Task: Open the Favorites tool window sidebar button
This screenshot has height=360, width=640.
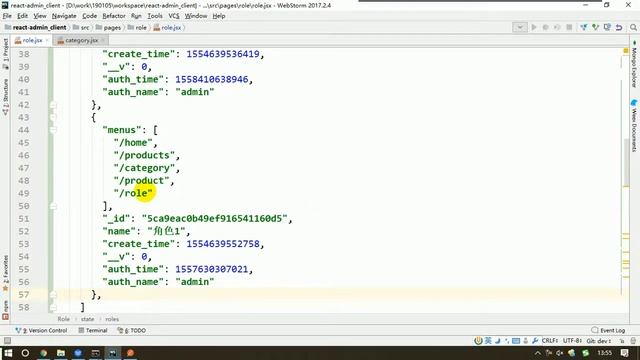Action: pyautogui.click(x=5, y=273)
